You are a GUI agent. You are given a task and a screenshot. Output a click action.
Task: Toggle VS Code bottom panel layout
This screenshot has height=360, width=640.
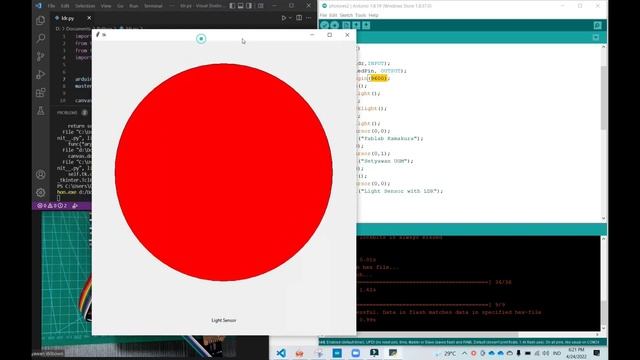click(240, 6)
